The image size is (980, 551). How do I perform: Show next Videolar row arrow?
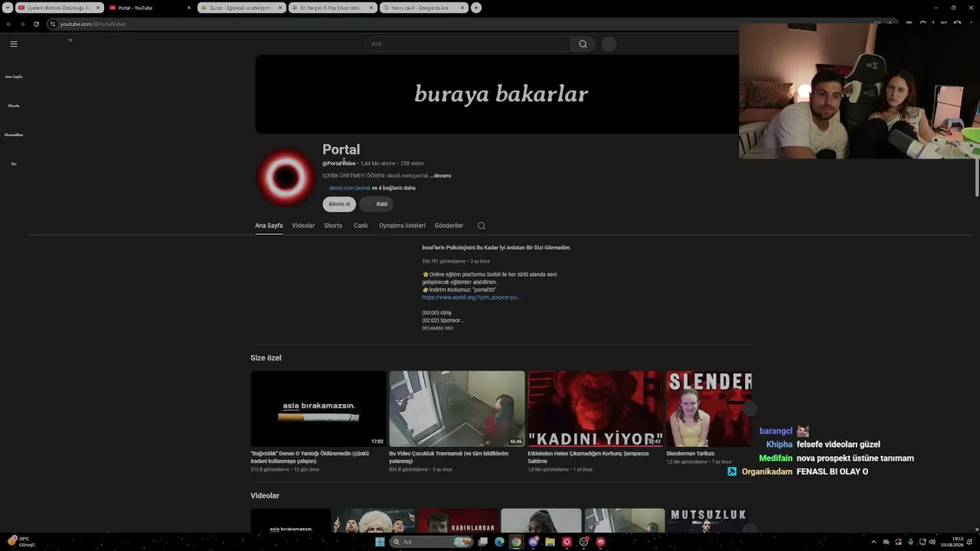(x=750, y=530)
